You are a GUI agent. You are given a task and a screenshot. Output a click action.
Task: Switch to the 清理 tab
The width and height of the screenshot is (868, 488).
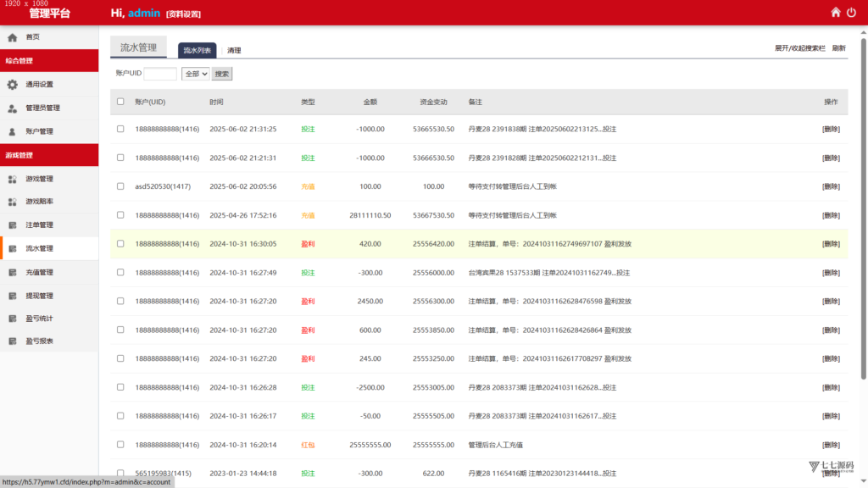coord(234,50)
